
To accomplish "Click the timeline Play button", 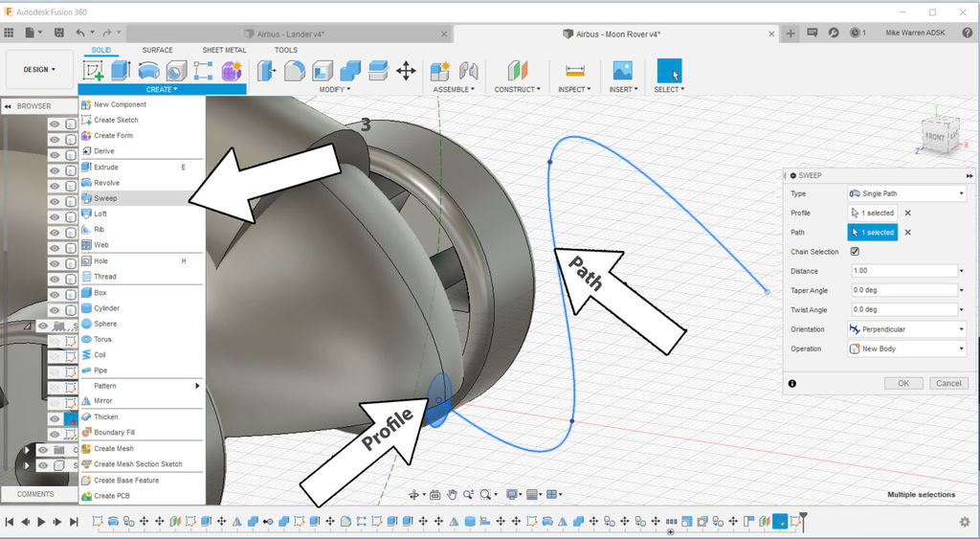I will click(41, 522).
